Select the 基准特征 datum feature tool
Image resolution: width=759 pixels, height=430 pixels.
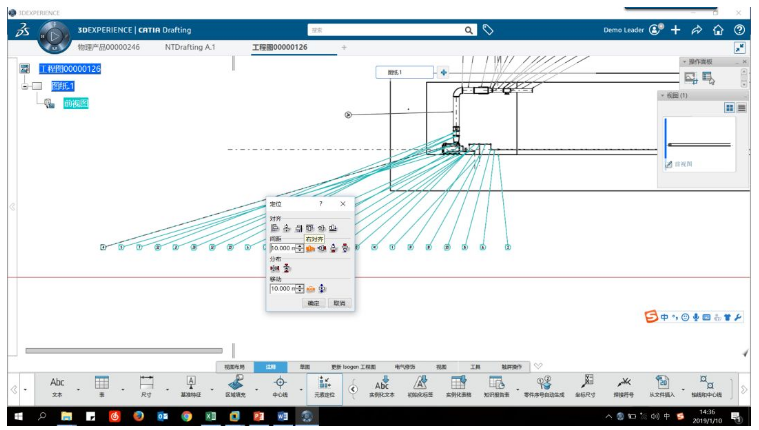[x=191, y=387]
